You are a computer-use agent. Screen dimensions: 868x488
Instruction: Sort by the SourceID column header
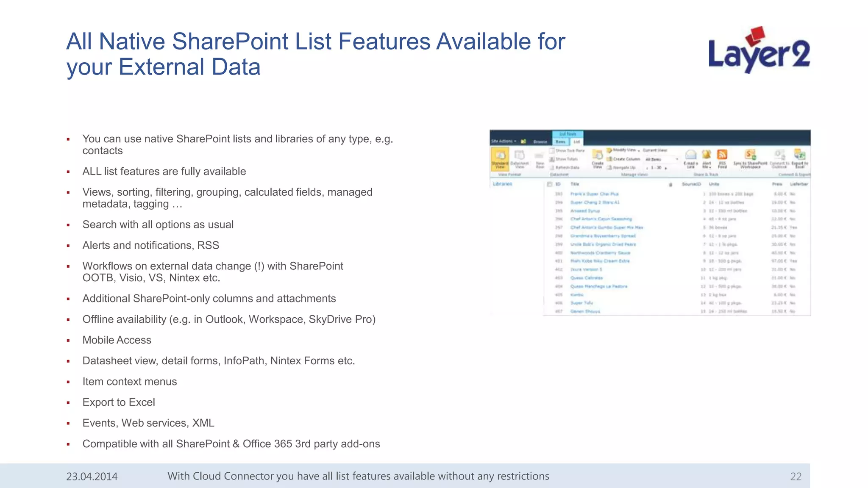point(691,184)
